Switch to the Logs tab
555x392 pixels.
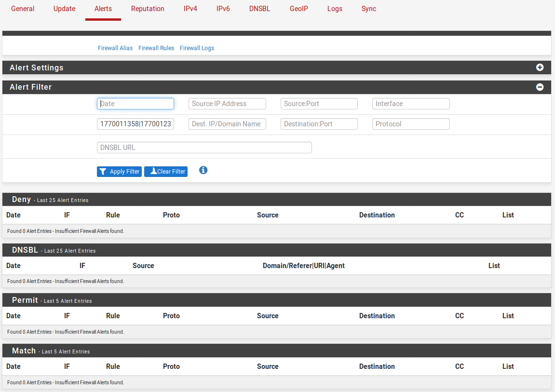(x=335, y=9)
